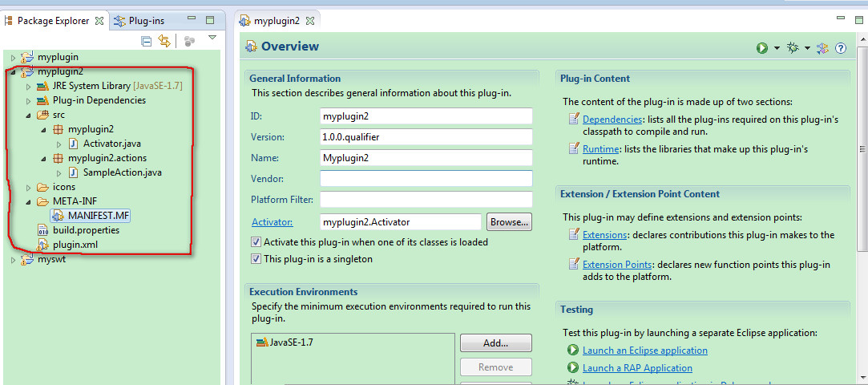The height and width of the screenshot is (385, 868).
Task: Click the Debug bug icon
Action: coord(793,48)
